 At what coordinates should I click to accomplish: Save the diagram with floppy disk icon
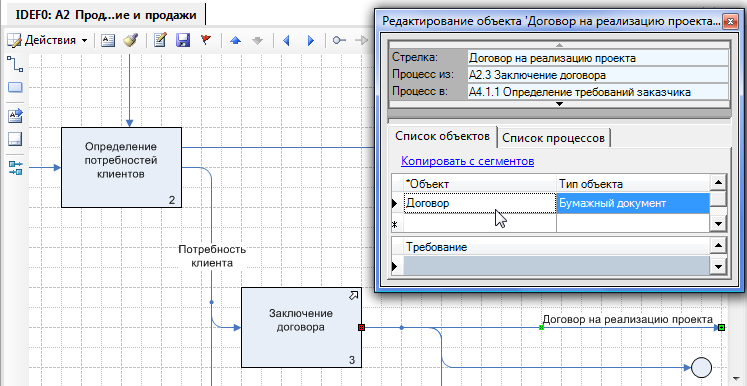coord(183,41)
